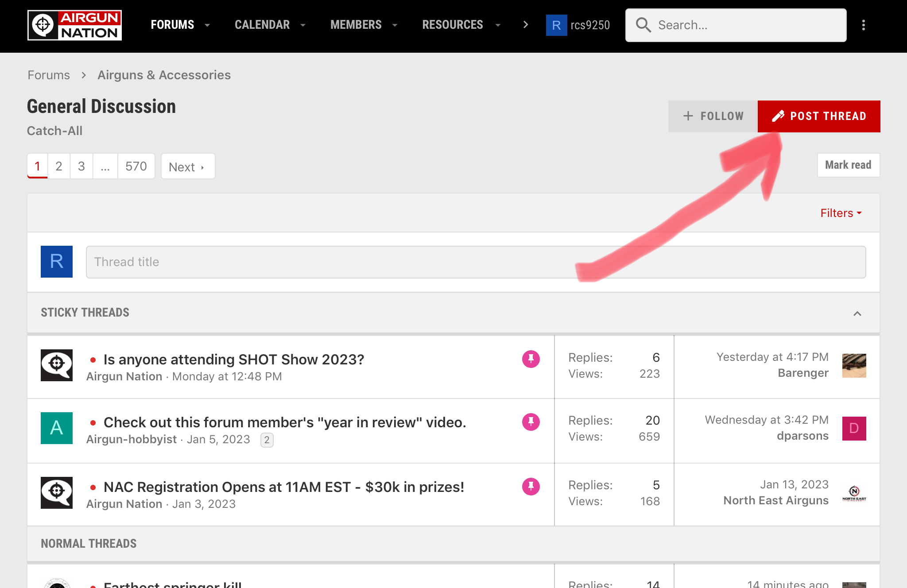Jump to latest post Jan 13, 2023
Viewport: 907px width, 588px height.
[x=794, y=484]
